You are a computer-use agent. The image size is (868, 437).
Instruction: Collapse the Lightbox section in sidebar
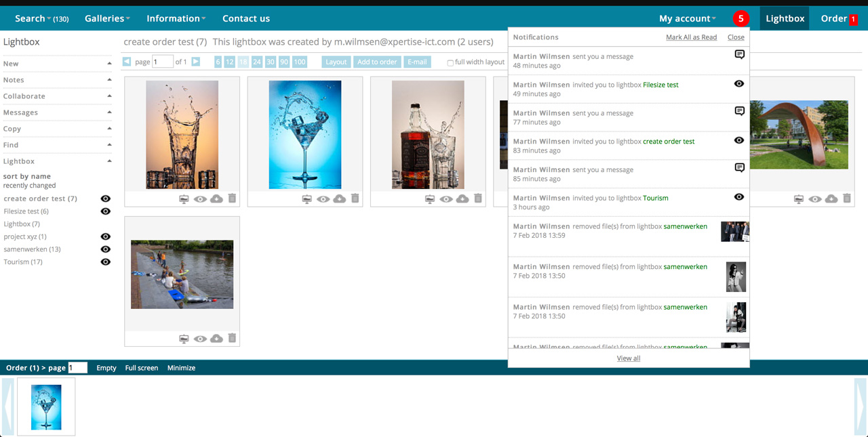click(58, 161)
